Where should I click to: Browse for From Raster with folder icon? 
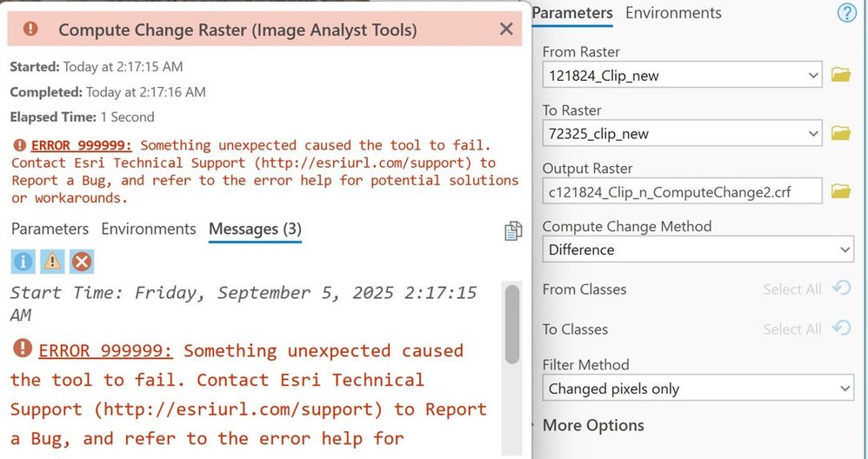(840, 75)
